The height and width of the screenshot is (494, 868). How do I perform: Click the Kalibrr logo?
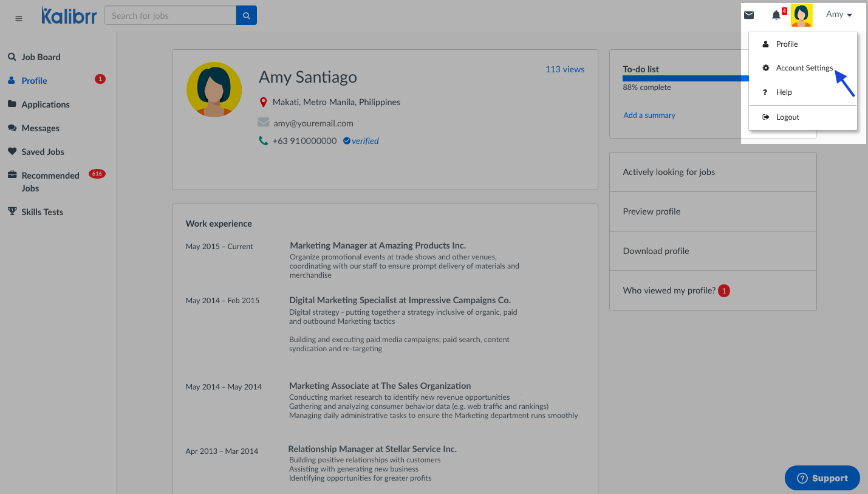click(x=69, y=15)
